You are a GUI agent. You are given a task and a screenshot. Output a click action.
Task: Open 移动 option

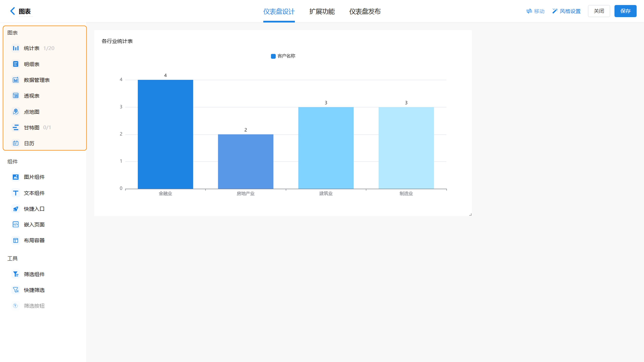click(x=535, y=11)
